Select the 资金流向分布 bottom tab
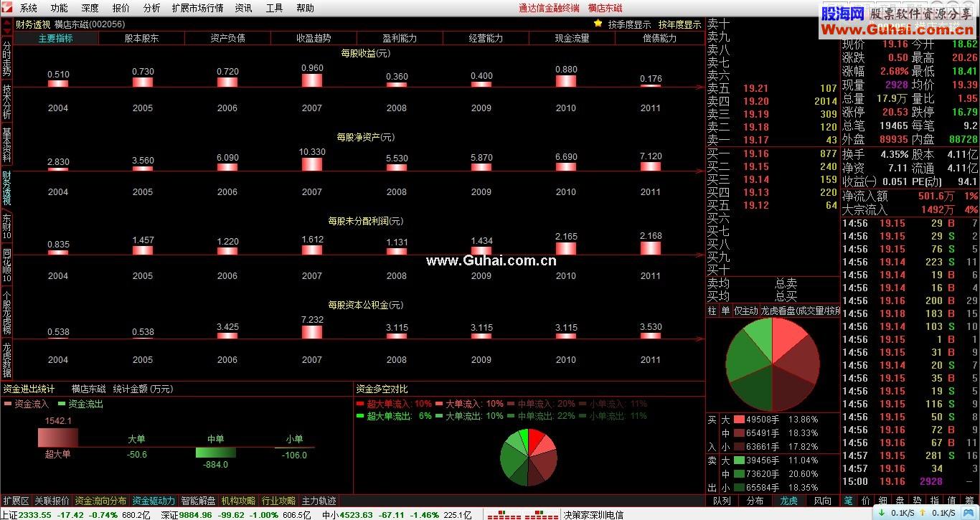Viewport: 980px width, 520px height. 100,501
